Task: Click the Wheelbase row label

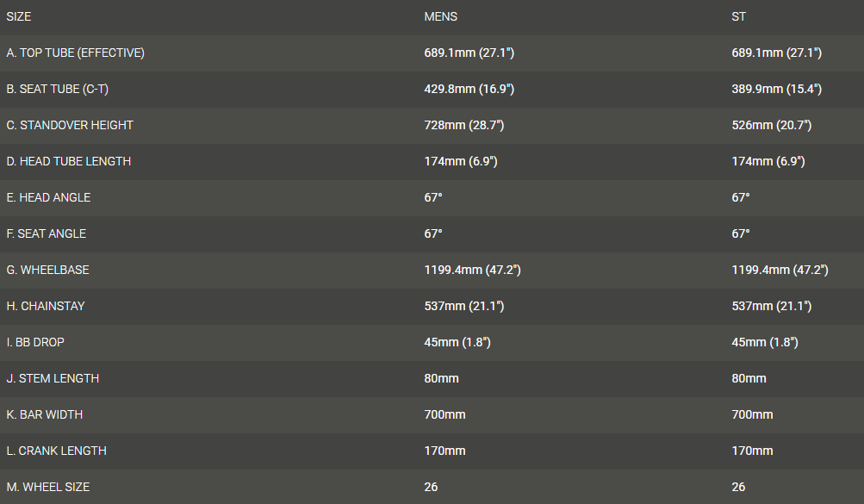Action: (47, 270)
